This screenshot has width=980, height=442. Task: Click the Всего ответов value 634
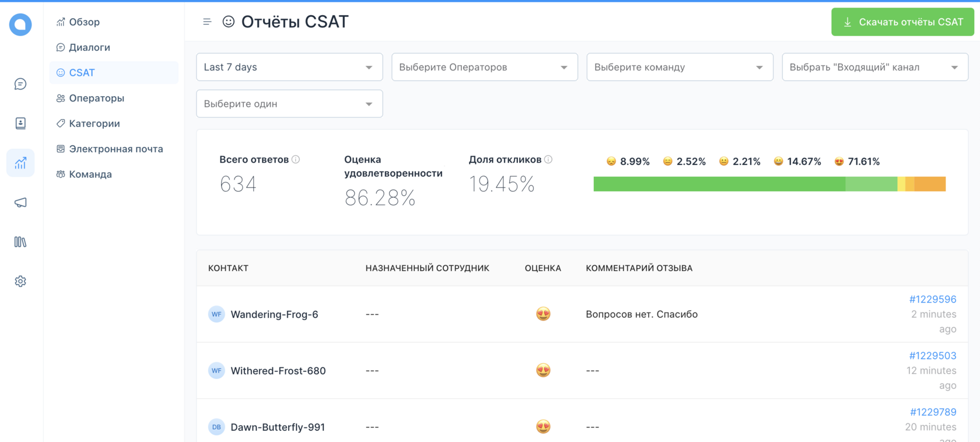tap(238, 184)
